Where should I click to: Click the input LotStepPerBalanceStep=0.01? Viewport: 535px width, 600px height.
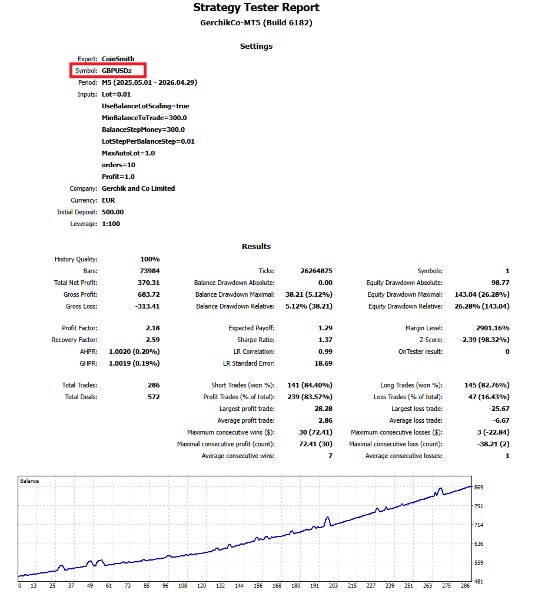[x=148, y=142]
